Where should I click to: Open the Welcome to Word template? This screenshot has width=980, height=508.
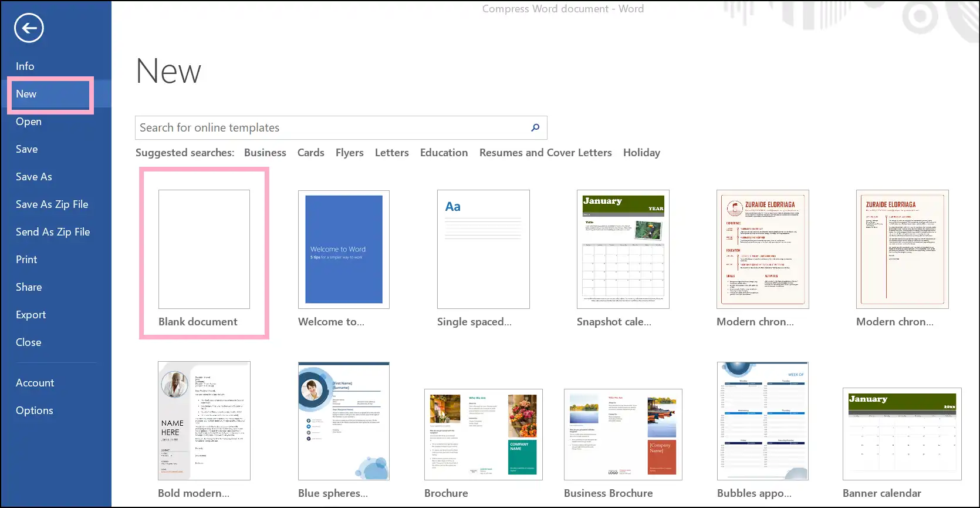tap(344, 249)
